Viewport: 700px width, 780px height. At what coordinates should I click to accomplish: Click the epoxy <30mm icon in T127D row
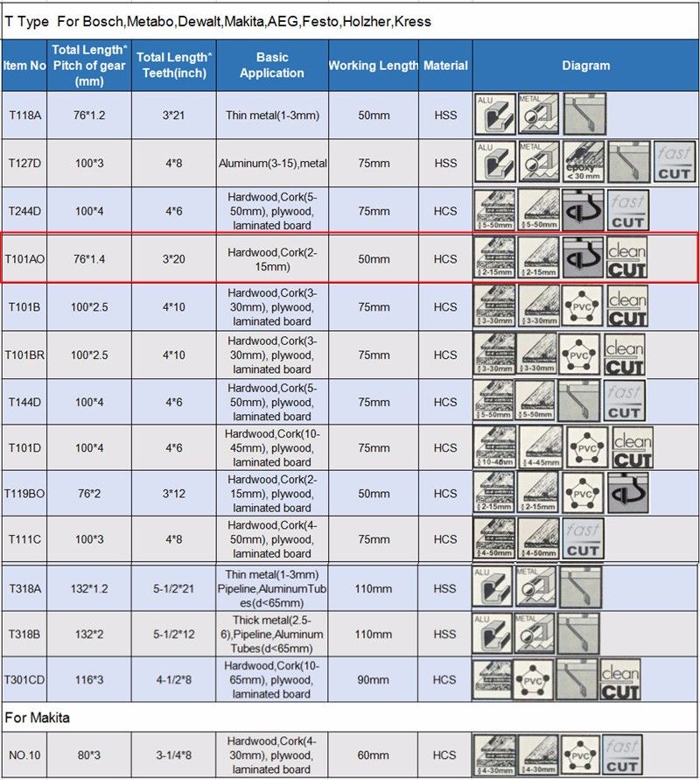tap(584, 162)
